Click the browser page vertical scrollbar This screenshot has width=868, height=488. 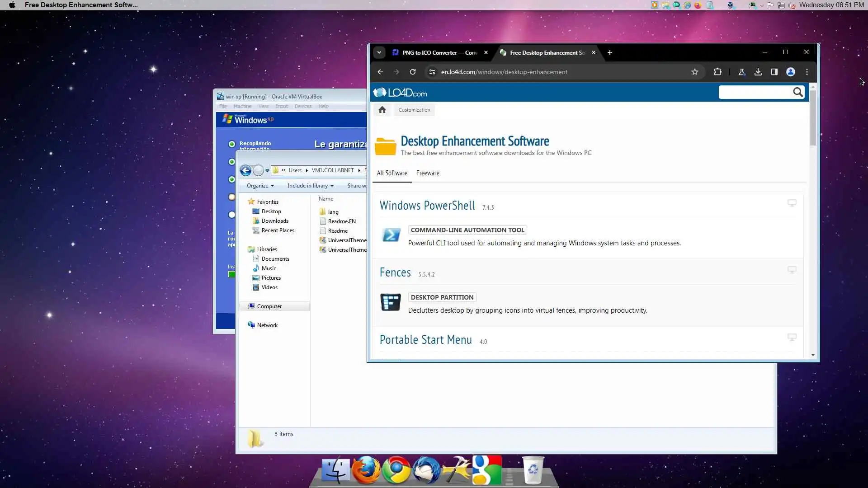(813, 117)
